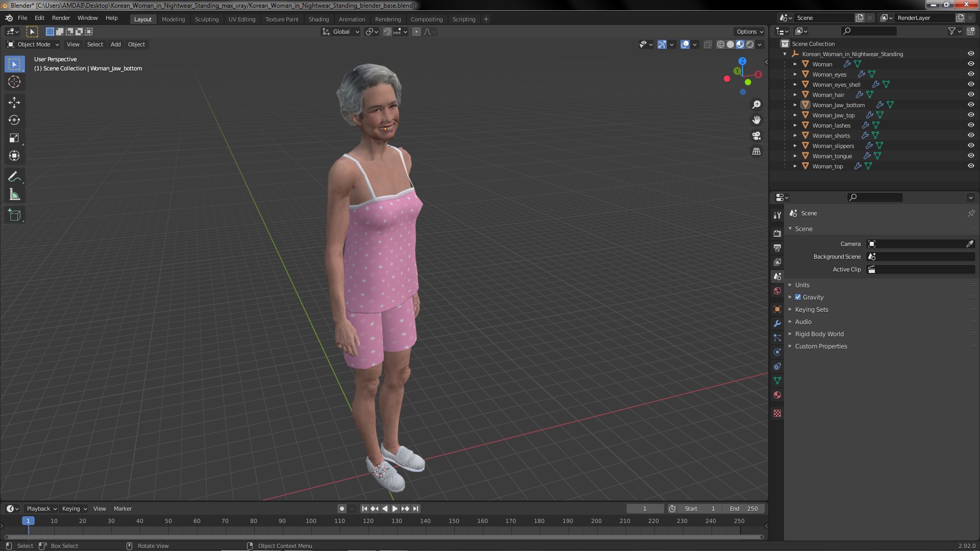980x551 pixels.
Task: Open the Particles properties tab
Action: tap(777, 338)
